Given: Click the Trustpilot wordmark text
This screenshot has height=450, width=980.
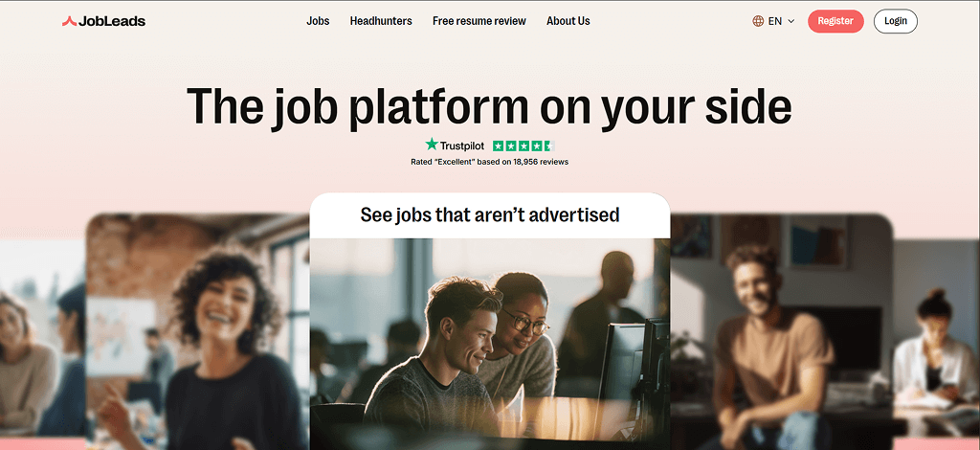Looking at the screenshot, I should click(462, 146).
